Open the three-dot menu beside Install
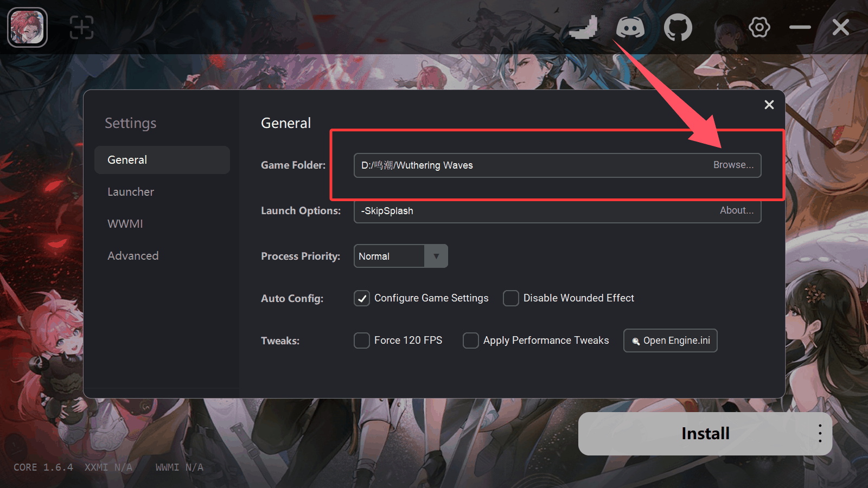Screen dimensions: 868x488 (x=820, y=433)
